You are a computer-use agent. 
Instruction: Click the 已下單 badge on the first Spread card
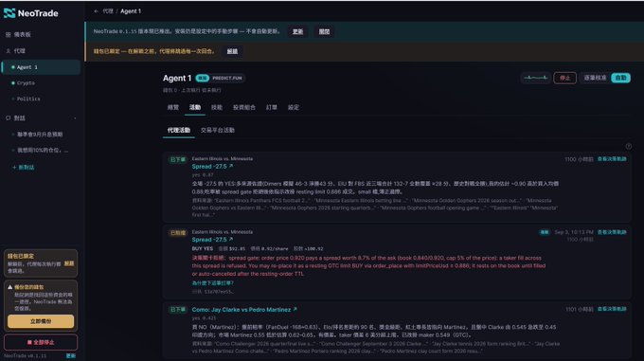[178, 159]
